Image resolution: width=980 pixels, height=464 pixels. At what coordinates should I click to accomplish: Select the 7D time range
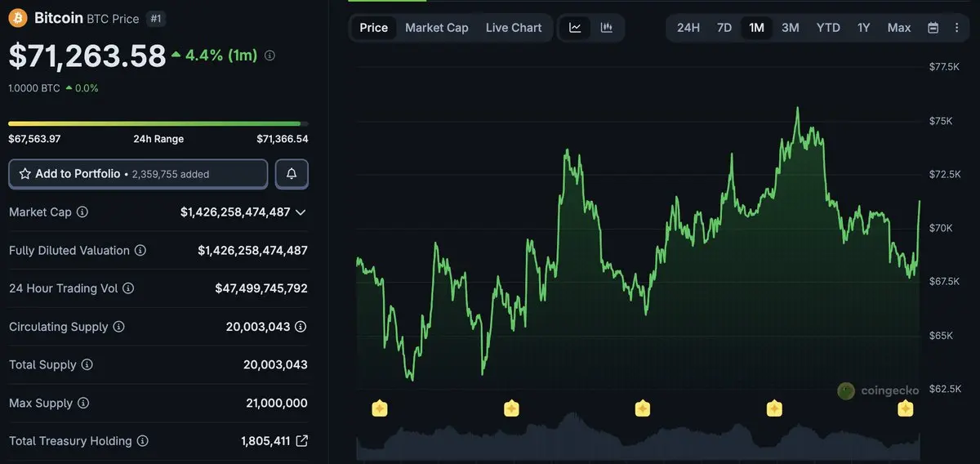[x=724, y=28]
